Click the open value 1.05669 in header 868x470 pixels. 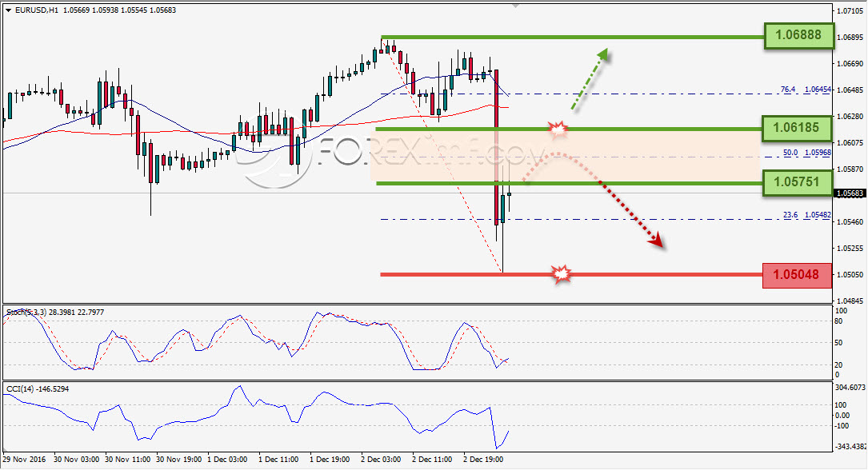pos(76,10)
